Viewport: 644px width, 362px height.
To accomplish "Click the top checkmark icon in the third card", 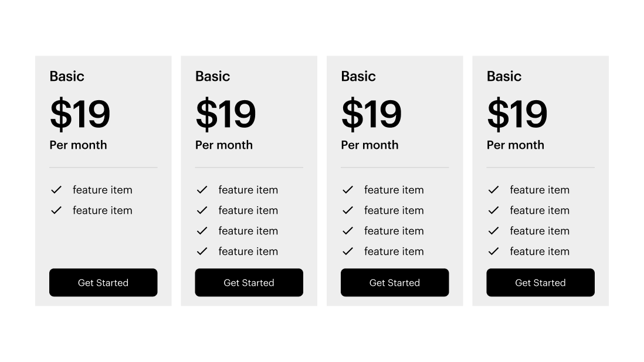I will pyautogui.click(x=348, y=190).
